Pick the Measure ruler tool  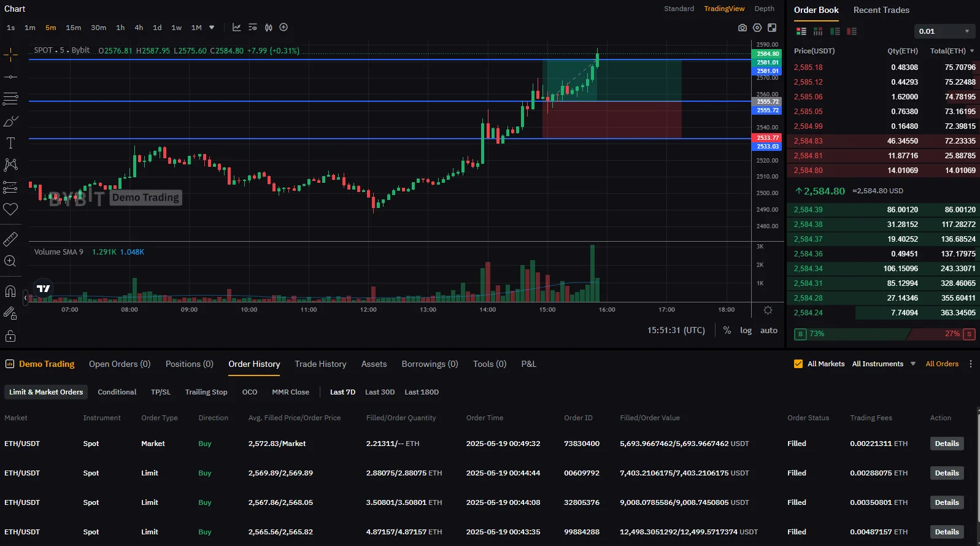[10, 239]
